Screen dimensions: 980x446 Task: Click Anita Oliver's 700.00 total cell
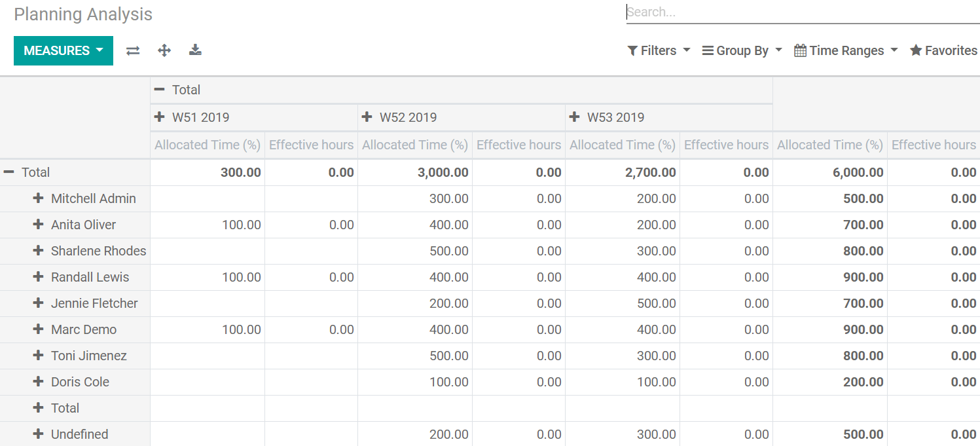tap(830, 225)
